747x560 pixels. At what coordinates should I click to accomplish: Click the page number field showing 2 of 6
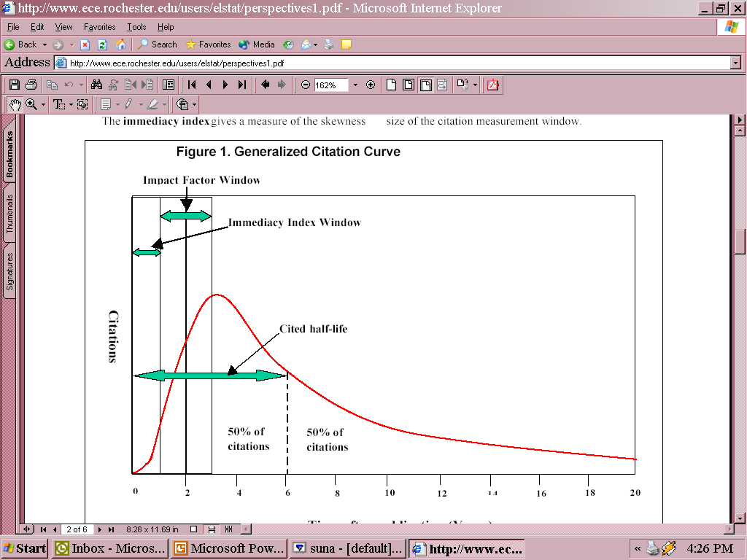coord(77,529)
